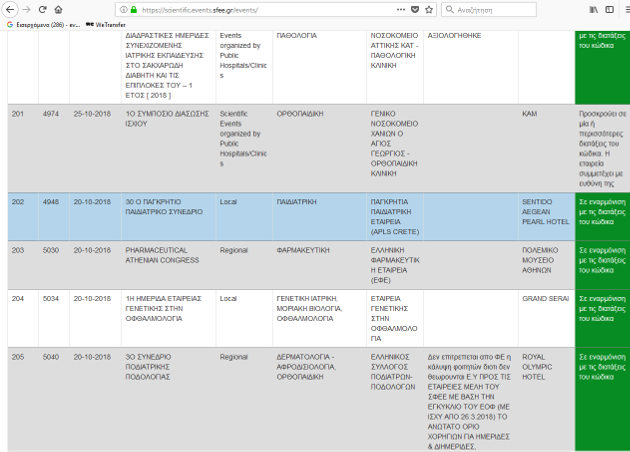Open the WeTransfer bookmark

[112, 24]
